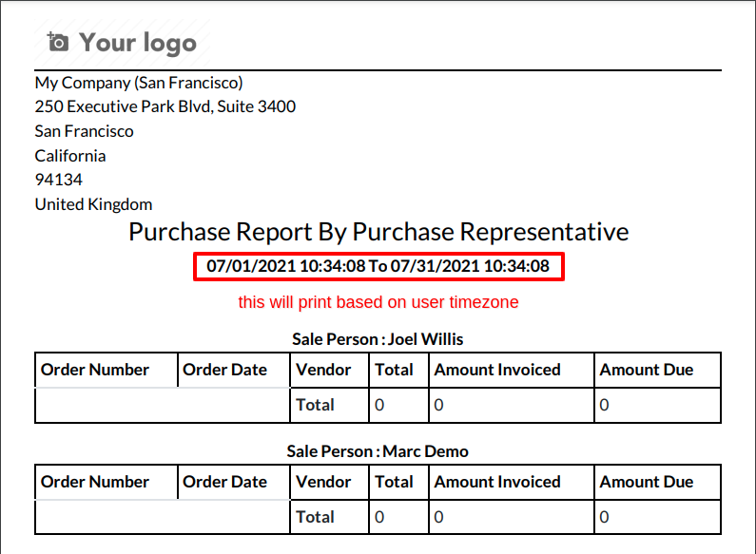The height and width of the screenshot is (554, 756).
Task: Click Order Number header in Joel Willis table
Action: pos(95,370)
